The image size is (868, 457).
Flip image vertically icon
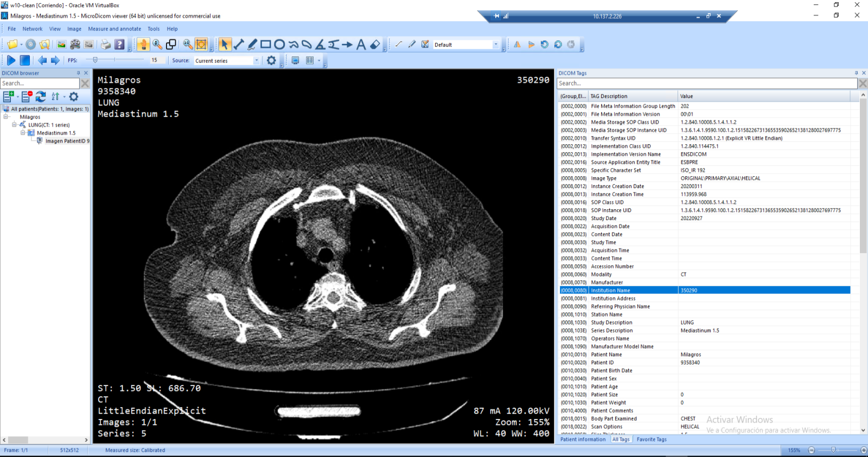[x=531, y=44]
